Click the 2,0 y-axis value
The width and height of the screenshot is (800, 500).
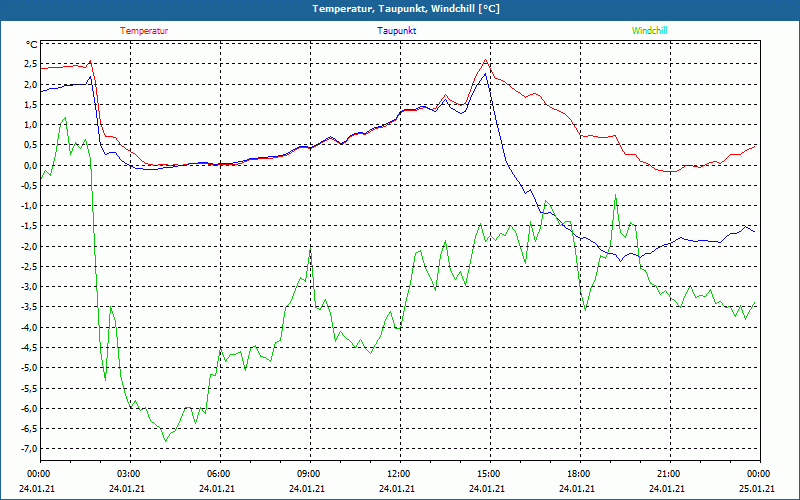point(31,84)
